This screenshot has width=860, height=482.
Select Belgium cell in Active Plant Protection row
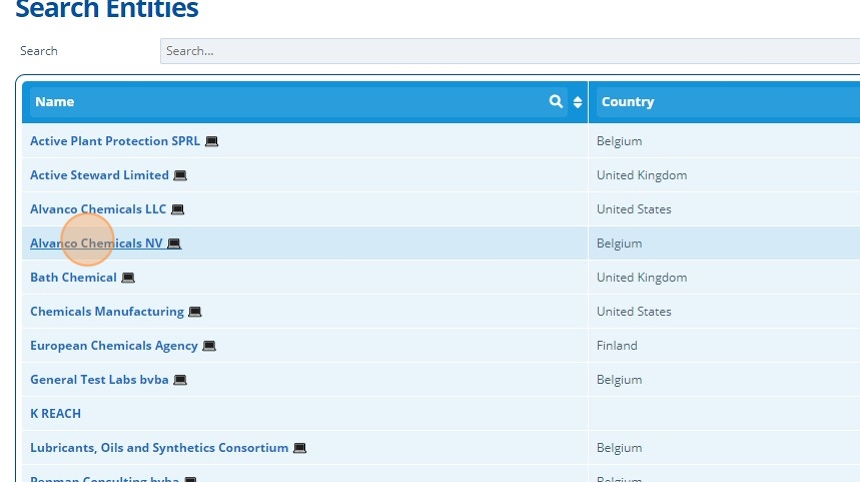tap(725, 141)
